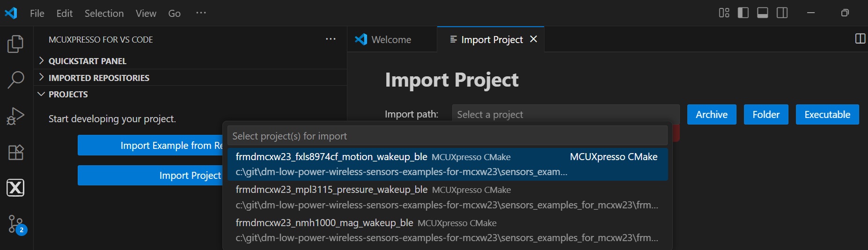Screen dimensions: 868x250
Task: Open the Search view icon
Action: pos(15,80)
